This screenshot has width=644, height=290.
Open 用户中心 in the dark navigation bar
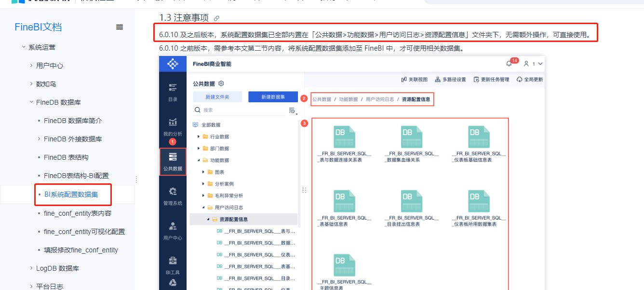coord(173,231)
